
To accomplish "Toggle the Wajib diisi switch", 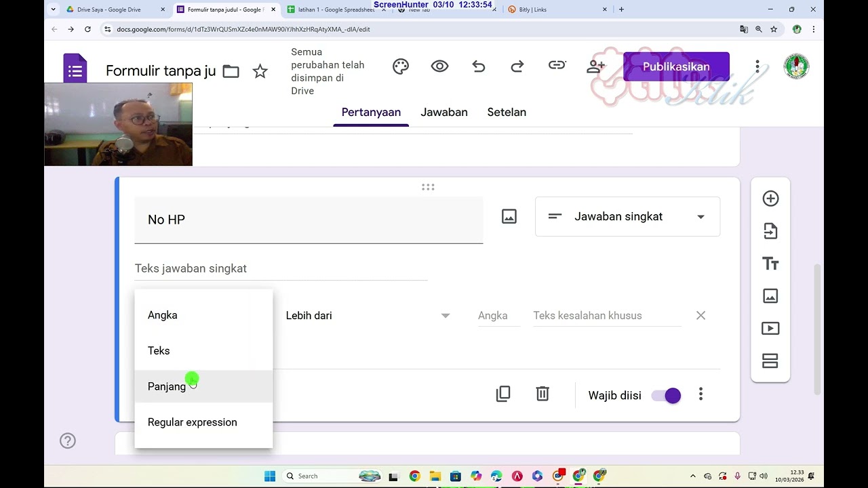I will click(x=666, y=396).
